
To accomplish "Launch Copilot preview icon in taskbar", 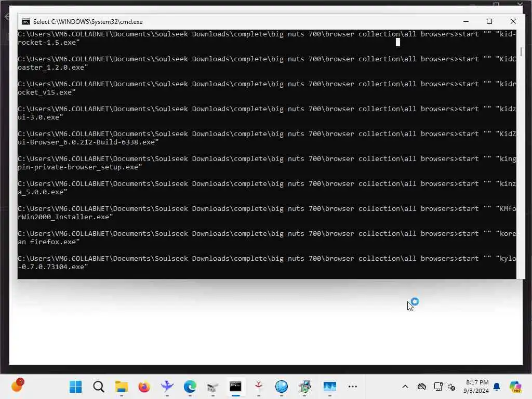I will click(x=515, y=387).
